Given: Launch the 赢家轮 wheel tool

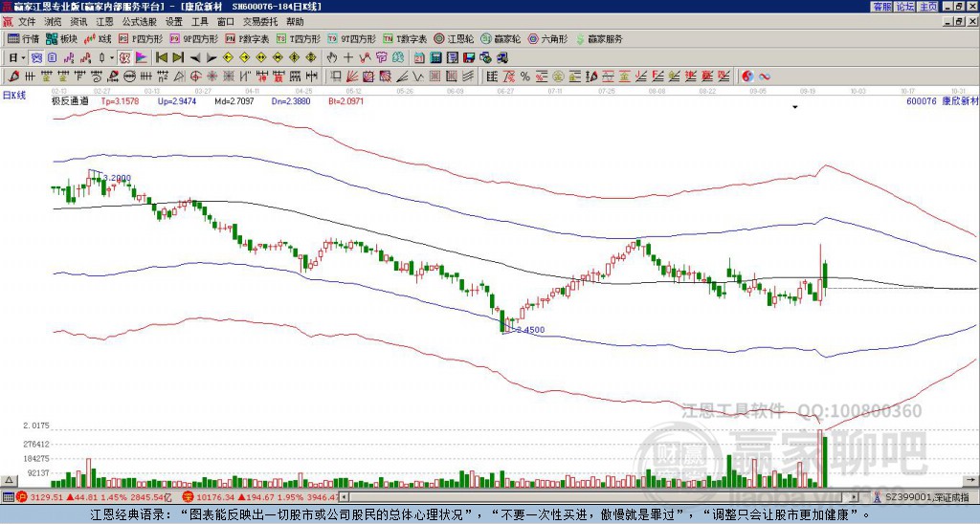Looking at the screenshot, I should tap(501, 38).
